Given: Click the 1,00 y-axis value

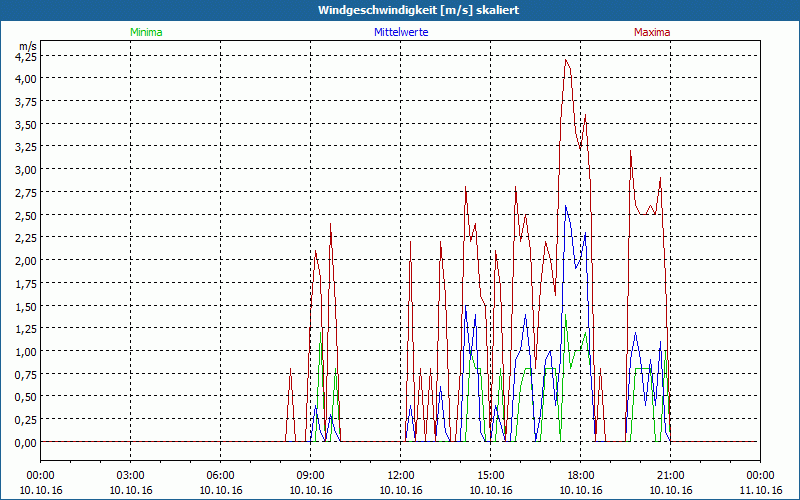Looking at the screenshot, I should tap(26, 352).
